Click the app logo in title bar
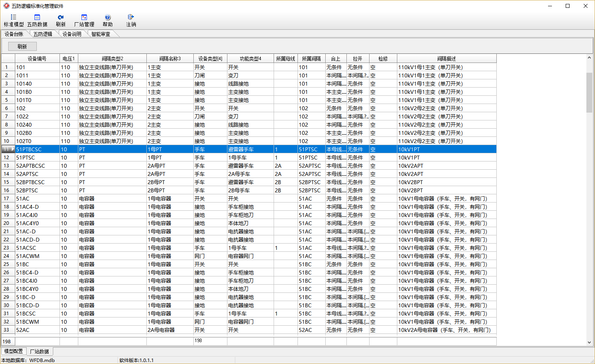This screenshot has width=595, height=364. coord(6,6)
